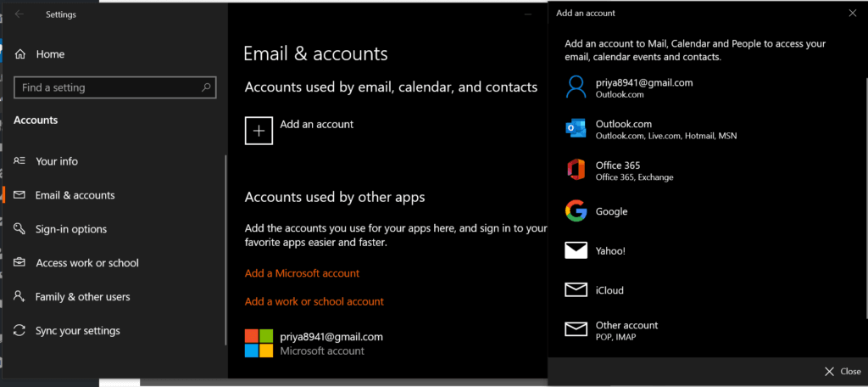This screenshot has height=387, width=868.
Task: Click the Access work or school briefcase icon
Action: pyautogui.click(x=19, y=262)
